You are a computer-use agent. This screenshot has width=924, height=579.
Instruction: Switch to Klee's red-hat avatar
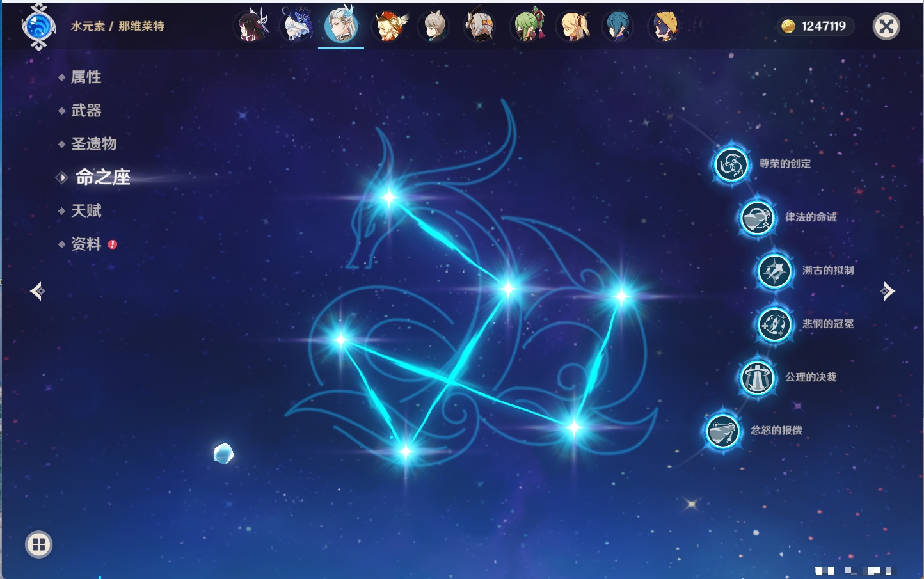[388, 27]
